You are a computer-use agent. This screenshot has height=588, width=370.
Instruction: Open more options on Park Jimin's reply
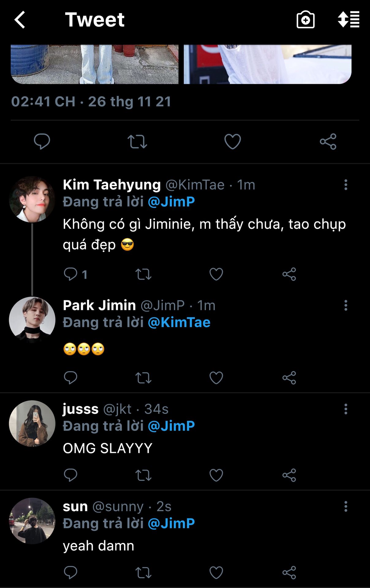(x=346, y=305)
